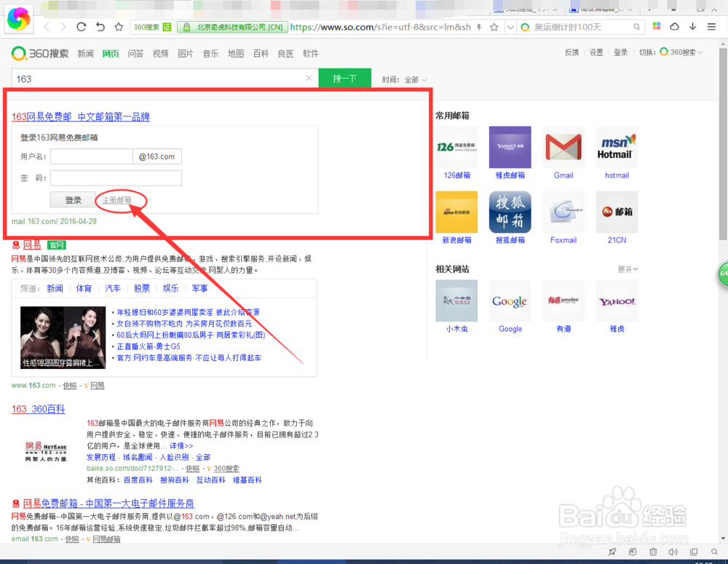Screen dimensions: 728x564
Task: Click the 搜一下 search button
Action: [344, 79]
